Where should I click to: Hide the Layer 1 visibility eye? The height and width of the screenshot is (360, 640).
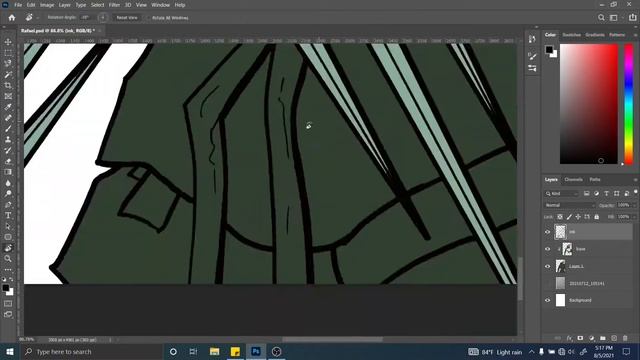click(x=547, y=266)
